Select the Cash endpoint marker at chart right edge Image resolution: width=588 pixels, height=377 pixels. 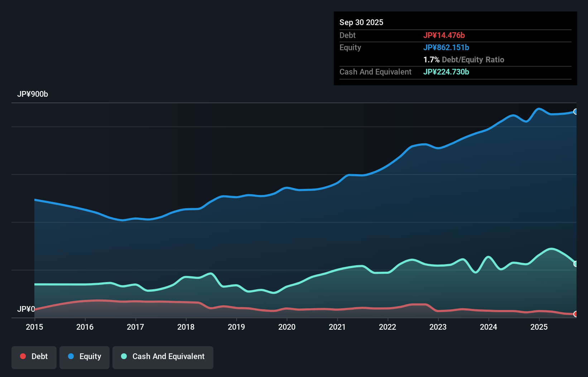tap(575, 263)
